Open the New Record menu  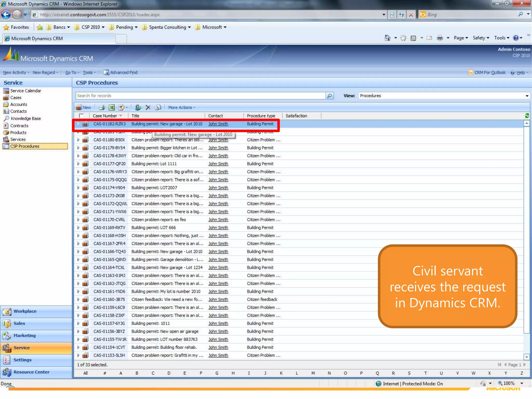(45, 72)
